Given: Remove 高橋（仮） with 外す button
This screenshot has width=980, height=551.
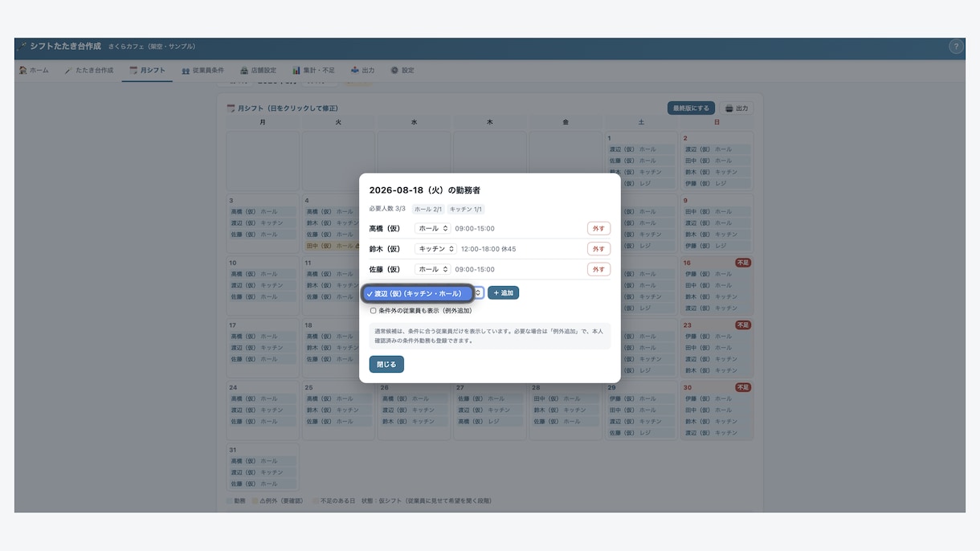Looking at the screenshot, I should coord(598,228).
